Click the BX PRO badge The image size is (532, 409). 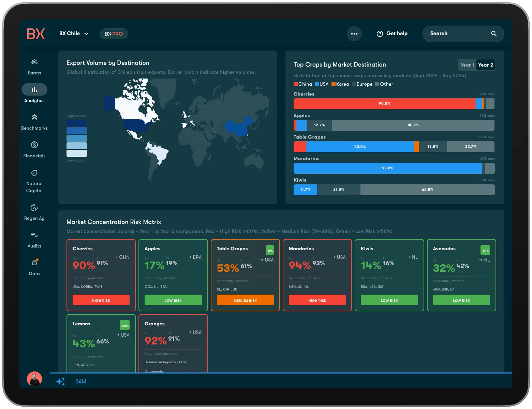click(114, 34)
